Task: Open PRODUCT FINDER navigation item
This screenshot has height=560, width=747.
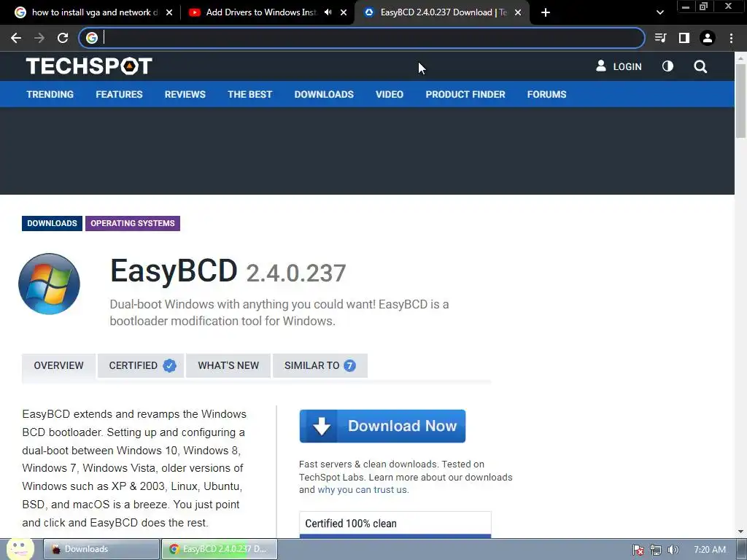Action: (x=465, y=94)
